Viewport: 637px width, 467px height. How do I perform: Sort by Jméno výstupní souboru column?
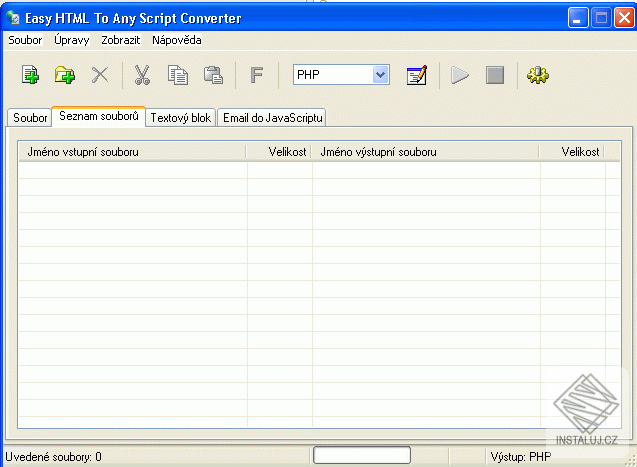425,152
